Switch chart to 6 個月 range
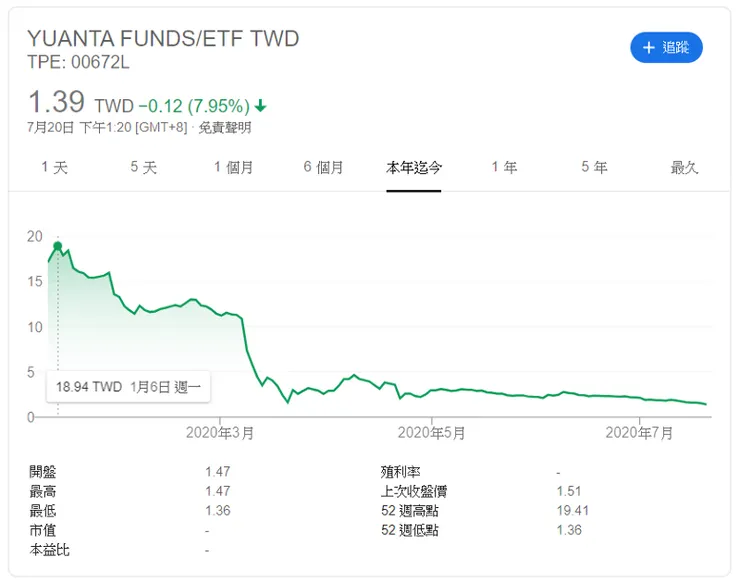This screenshot has height=585, width=740. coord(323,167)
